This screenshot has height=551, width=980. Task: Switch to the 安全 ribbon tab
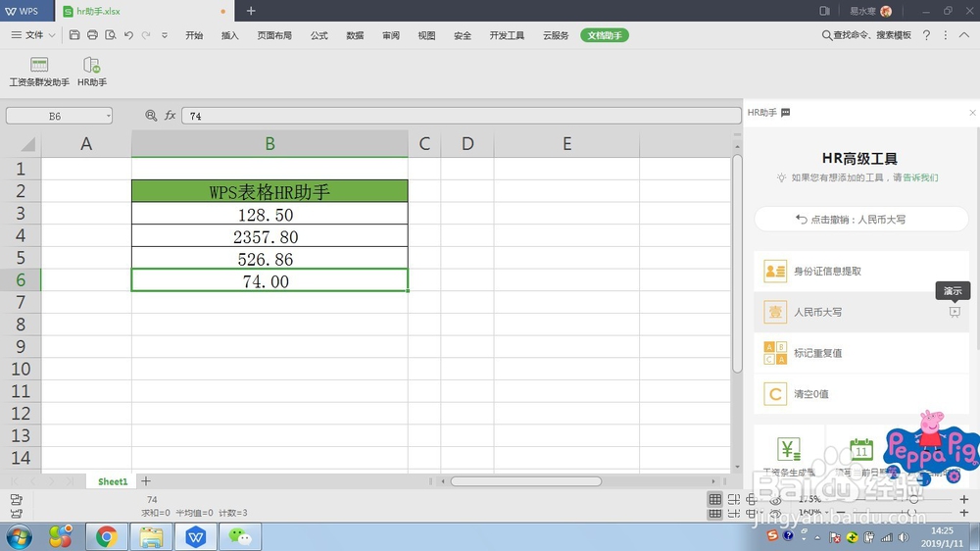pos(463,35)
